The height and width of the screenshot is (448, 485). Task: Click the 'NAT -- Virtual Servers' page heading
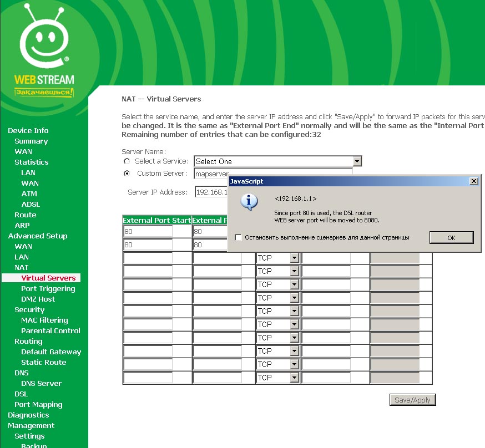[161, 99]
